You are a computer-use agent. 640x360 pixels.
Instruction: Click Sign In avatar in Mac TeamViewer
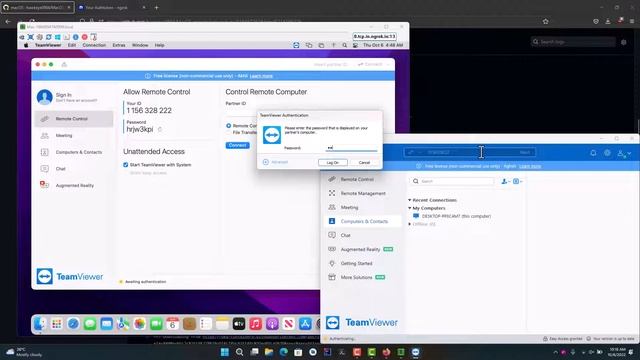click(44, 97)
